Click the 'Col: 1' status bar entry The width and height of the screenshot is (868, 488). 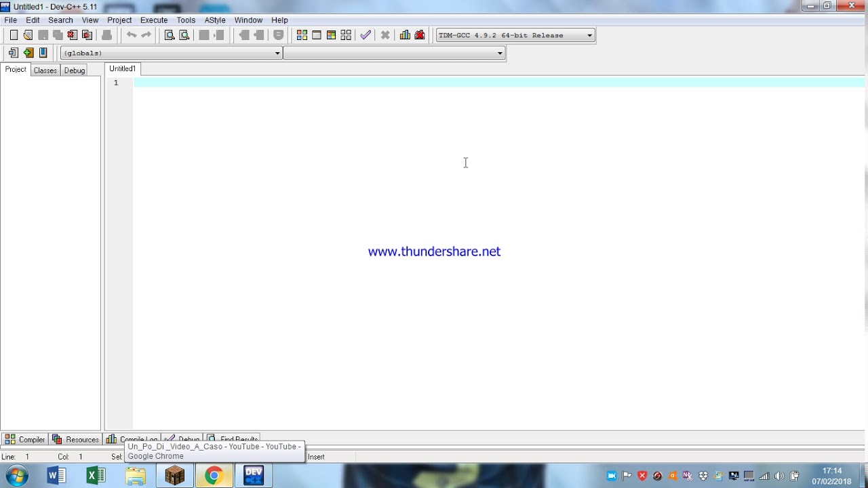click(71, 457)
